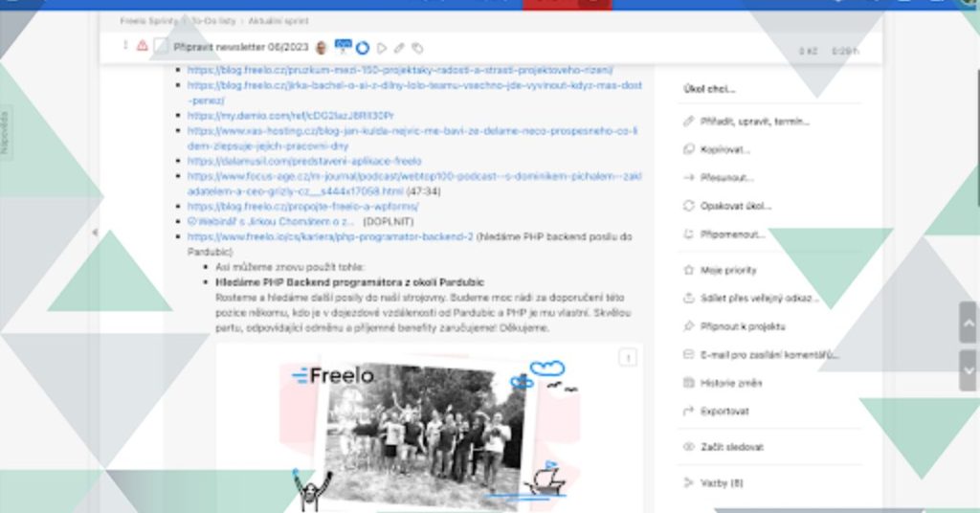Click the Připravit newsletter 06/2023 title
980x513 pixels.
tap(240, 47)
